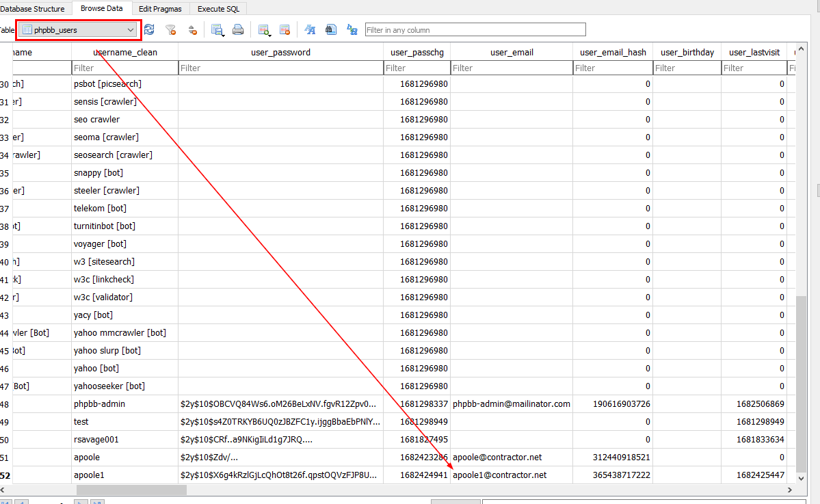
Task: Open the Execute SQL tab
Action: pos(219,9)
